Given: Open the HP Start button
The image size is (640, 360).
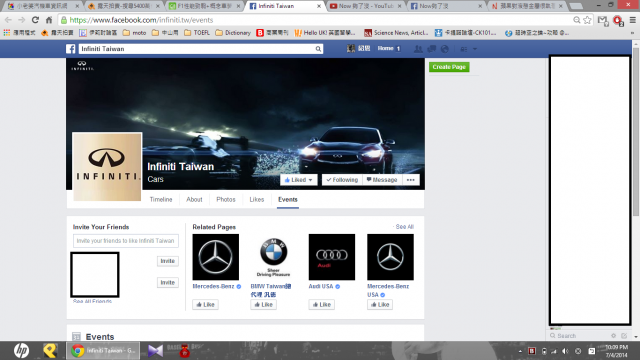Looking at the screenshot, I should tap(21, 351).
